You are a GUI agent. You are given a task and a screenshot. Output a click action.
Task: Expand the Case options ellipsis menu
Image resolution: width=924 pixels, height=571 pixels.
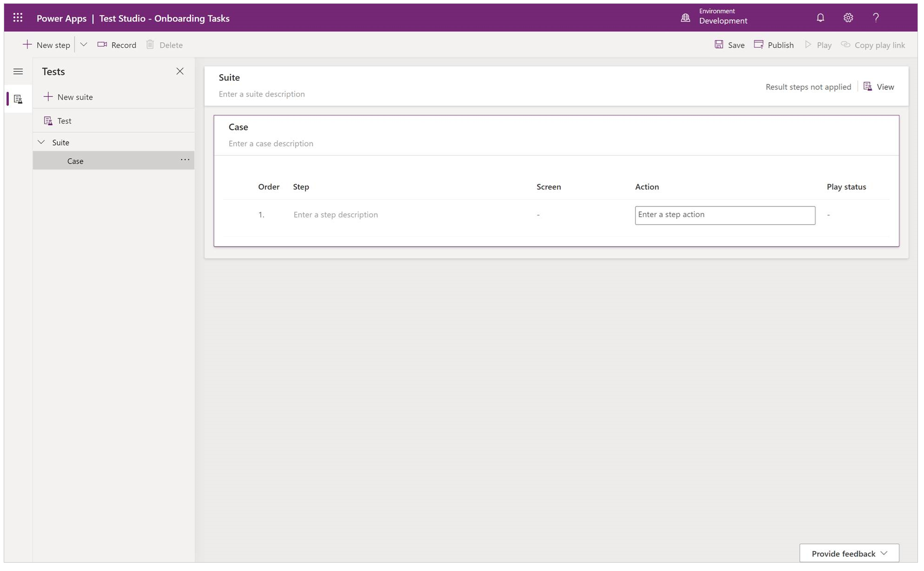pyautogui.click(x=185, y=159)
